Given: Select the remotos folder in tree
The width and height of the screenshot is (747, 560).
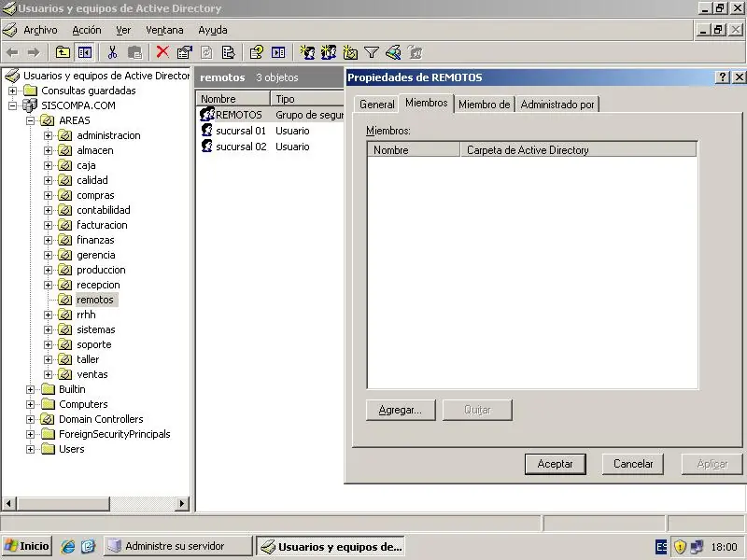Looking at the screenshot, I should pyautogui.click(x=95, y=300).
